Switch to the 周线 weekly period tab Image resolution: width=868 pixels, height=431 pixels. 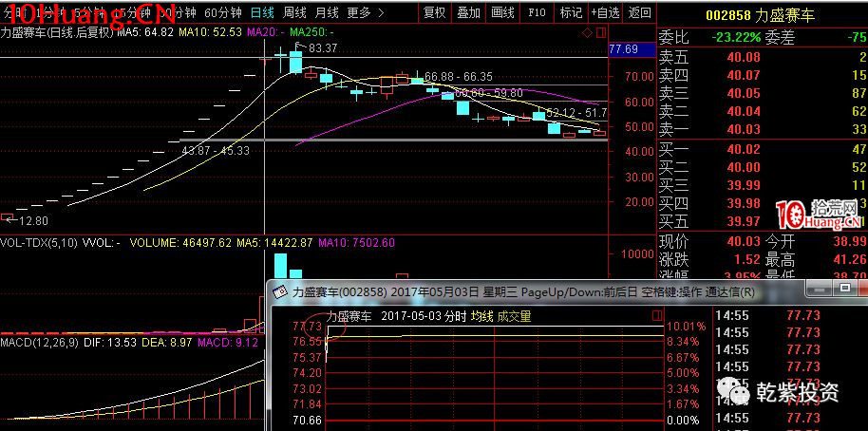[294, 12]
